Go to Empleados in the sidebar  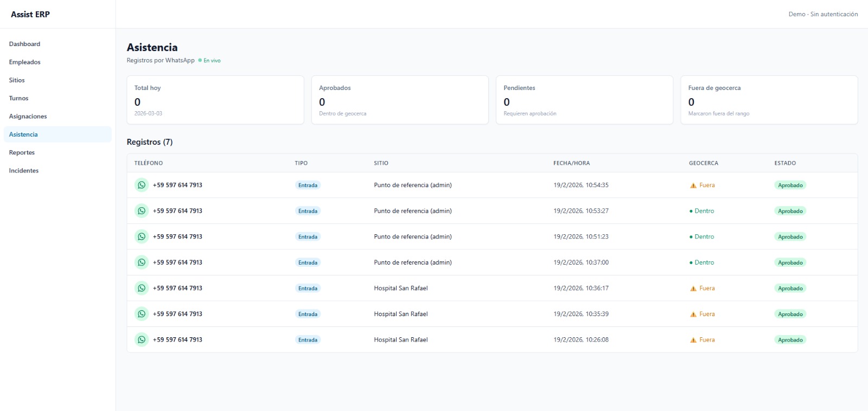pyautogui.click(x=25, y=62)
